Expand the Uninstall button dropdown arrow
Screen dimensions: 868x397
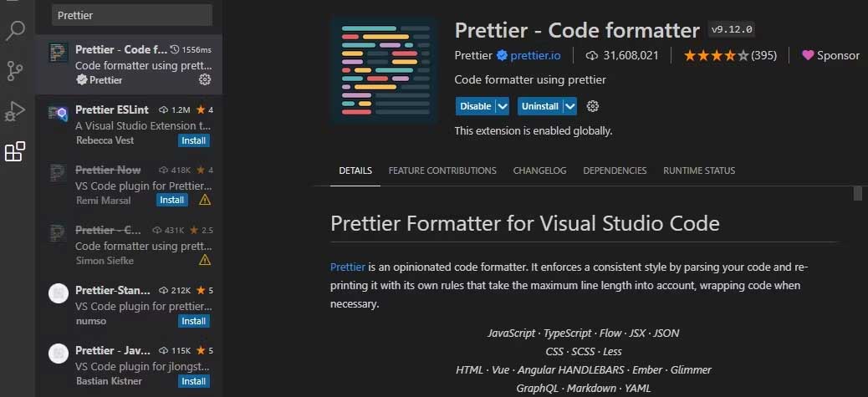570,106
